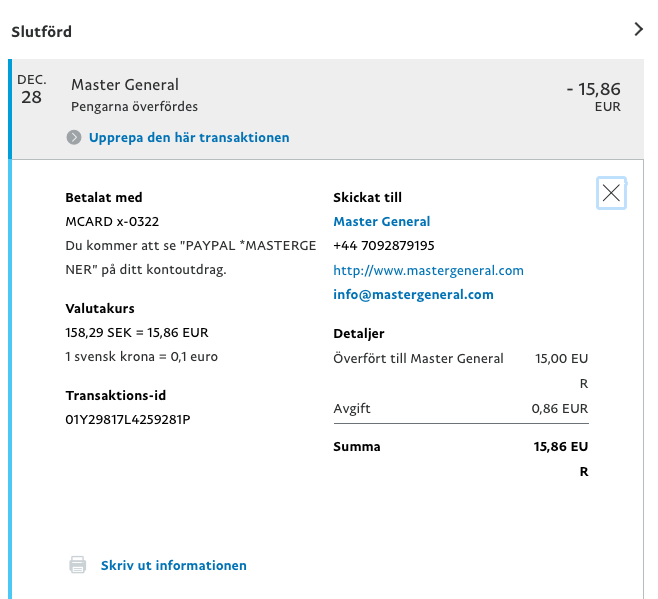This screenshot has width=658, height=599.
Task: Click the printer icon
Action: (x=78, y=565)
